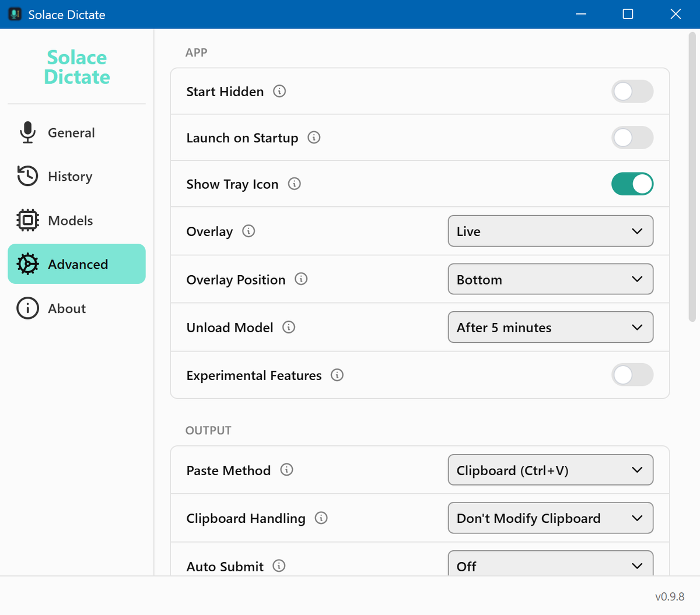Click the vertical scrollbar thumb

point(692,177)
